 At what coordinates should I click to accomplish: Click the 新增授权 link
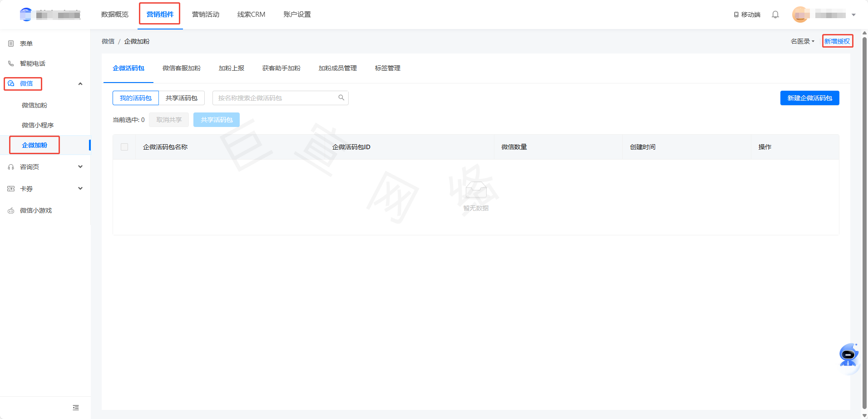point(837,41)
